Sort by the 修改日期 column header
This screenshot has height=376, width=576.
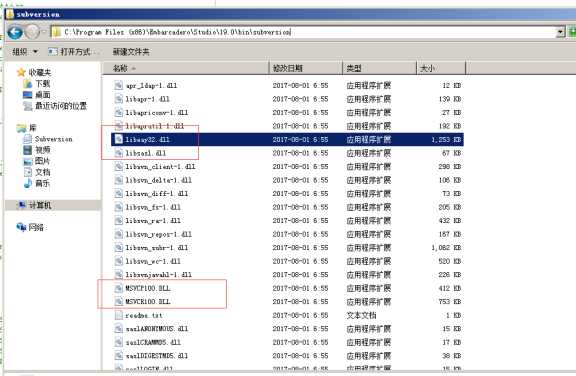tap(306, 68)
